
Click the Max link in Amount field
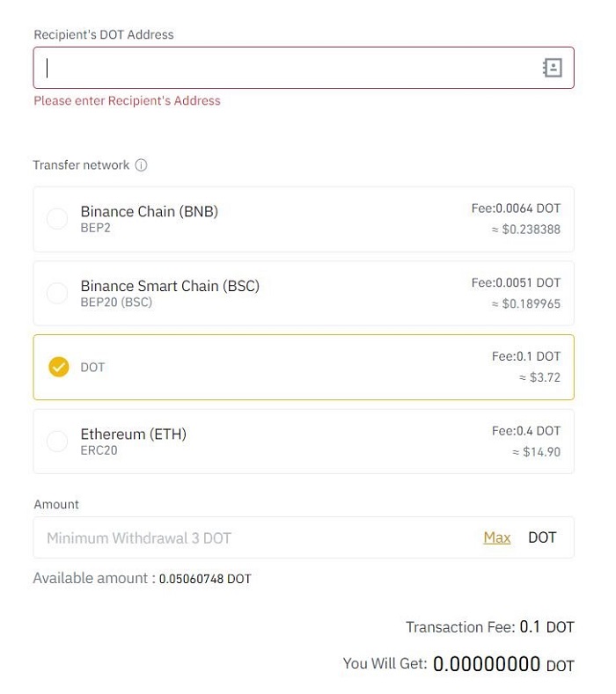pos(497,537)
